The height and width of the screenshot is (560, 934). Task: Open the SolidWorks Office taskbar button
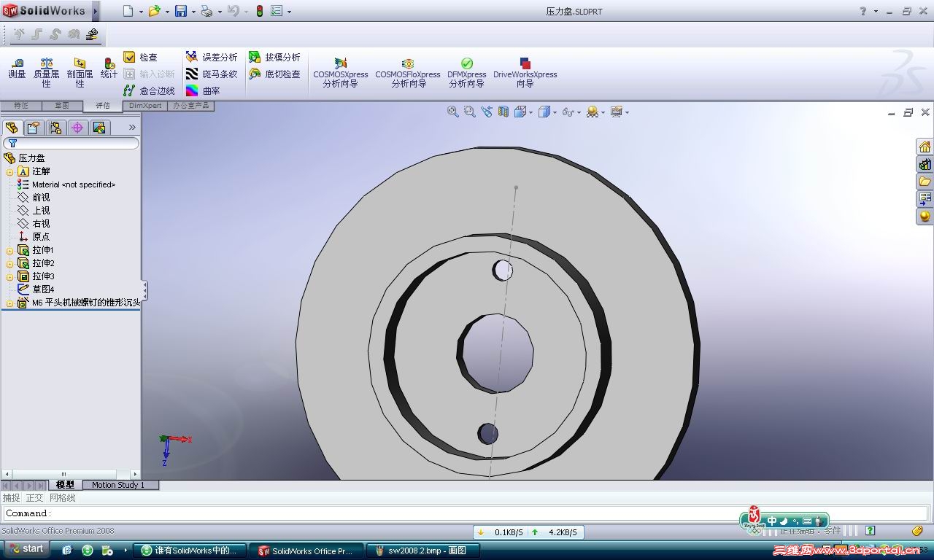coord(306,551)
